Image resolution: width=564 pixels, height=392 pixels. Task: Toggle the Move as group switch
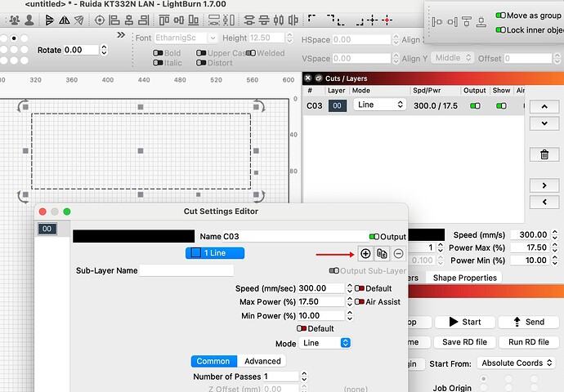[501, 16]
